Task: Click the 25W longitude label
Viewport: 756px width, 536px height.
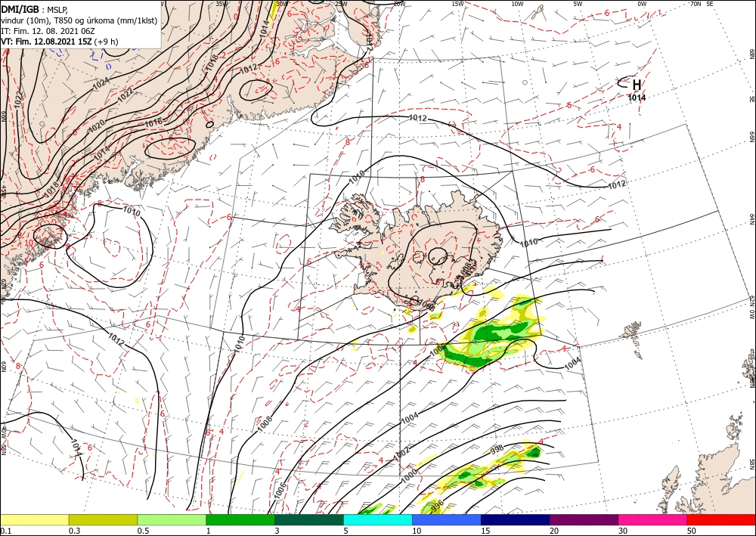Action: click(341, 4)
